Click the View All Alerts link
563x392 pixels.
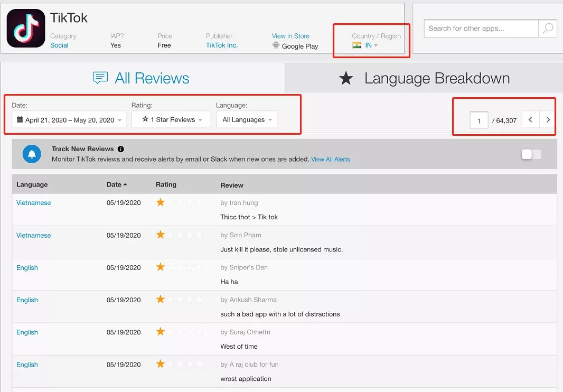pyautogui.click(x=330, y=159)
